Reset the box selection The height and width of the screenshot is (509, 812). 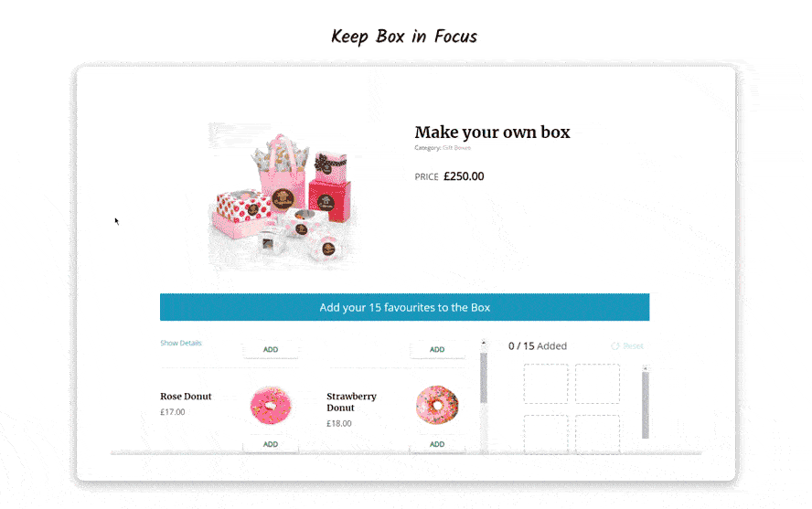click(x=633, y=346)
